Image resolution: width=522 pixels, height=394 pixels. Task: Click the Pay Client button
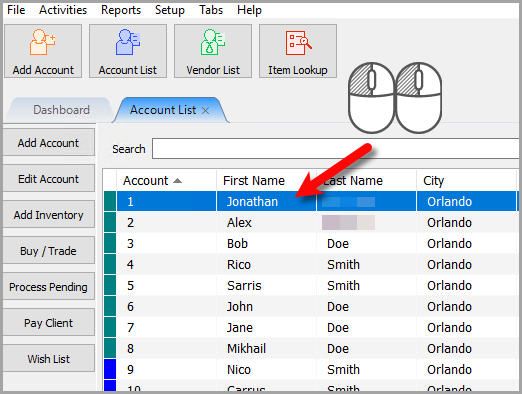click(49, 323)
